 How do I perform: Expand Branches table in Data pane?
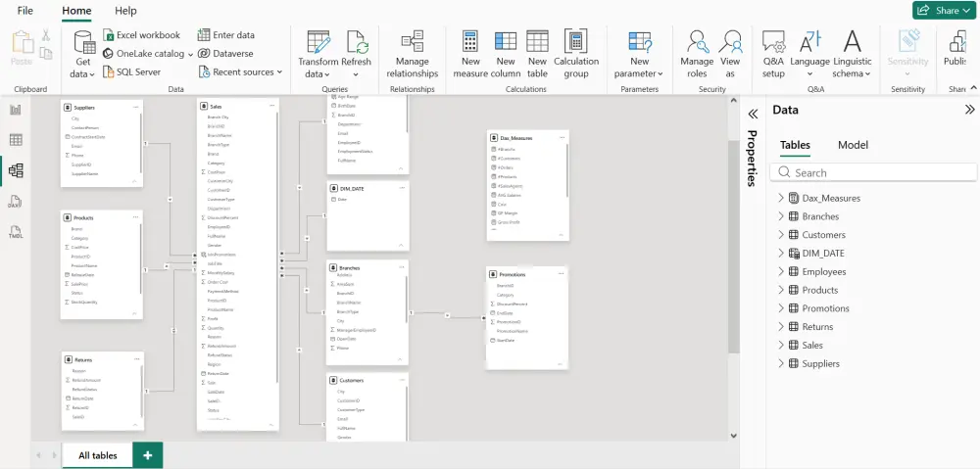(781, 216)
